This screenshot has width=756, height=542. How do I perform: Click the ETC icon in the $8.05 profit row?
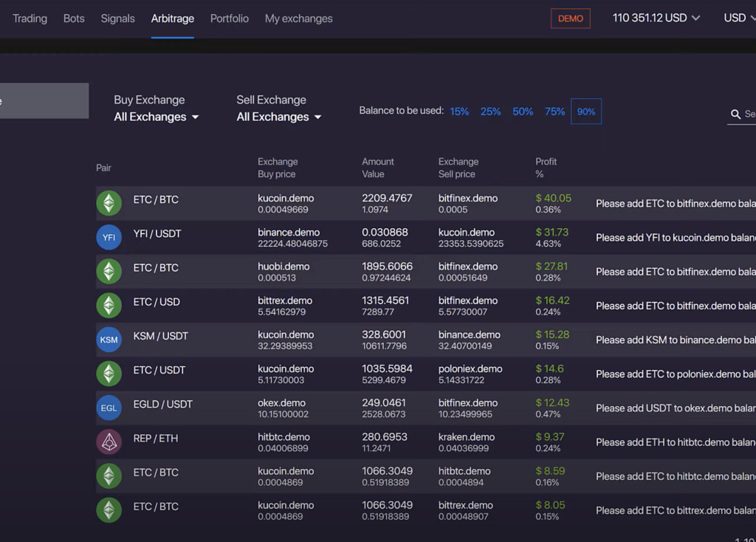coord(109,510)
